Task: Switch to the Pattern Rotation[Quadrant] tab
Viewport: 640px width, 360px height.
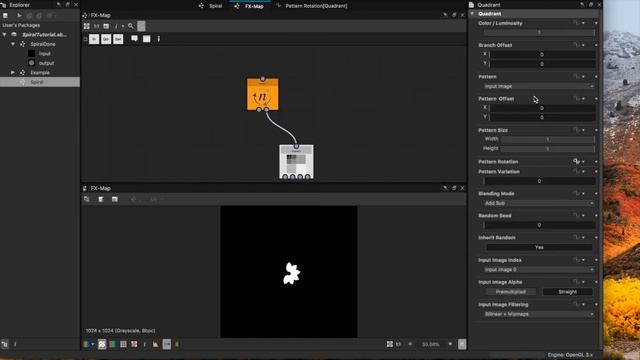Action: (x=312, y=6)
